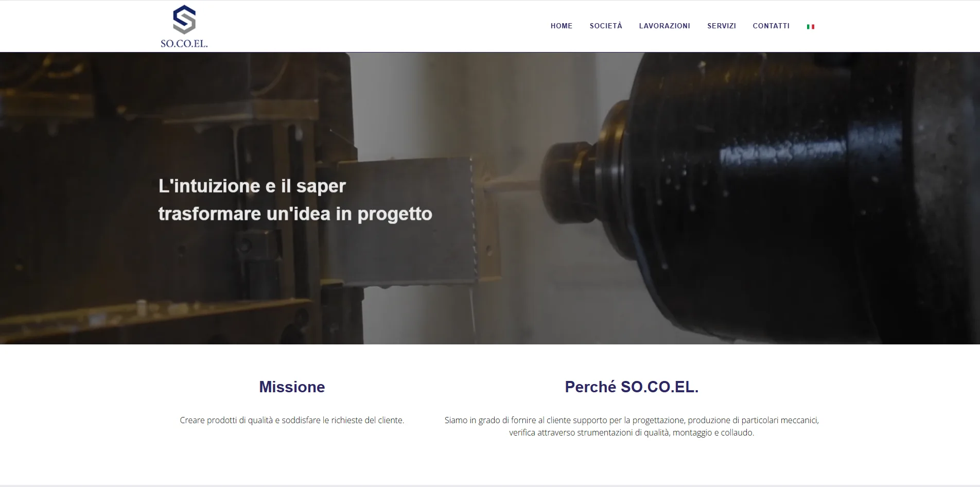Viewport: 980px width, 487px height.
Task: Click the 'Siamo in grado di fornire' paragraph
Action: (632, 426)
